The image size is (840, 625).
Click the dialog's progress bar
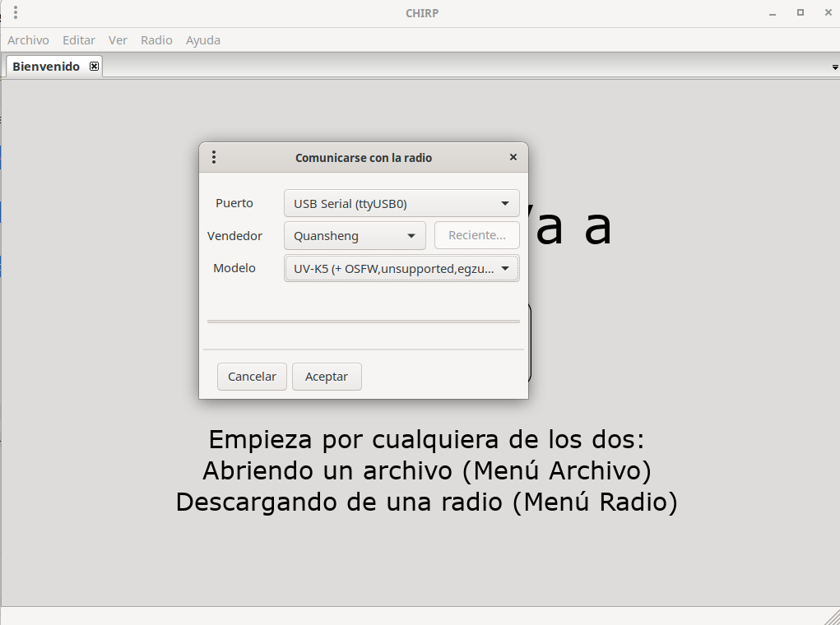[363, 322]
